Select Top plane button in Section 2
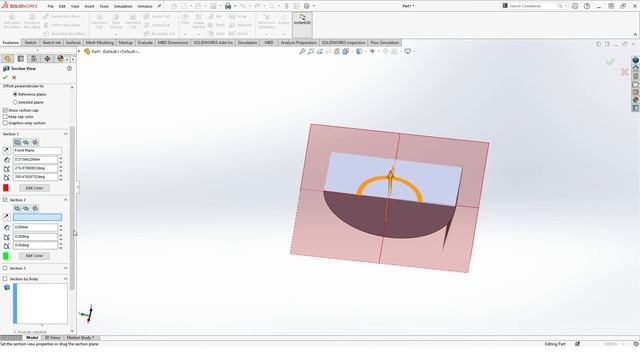Viewport: 640px width, 360px height. coord(26,208)
